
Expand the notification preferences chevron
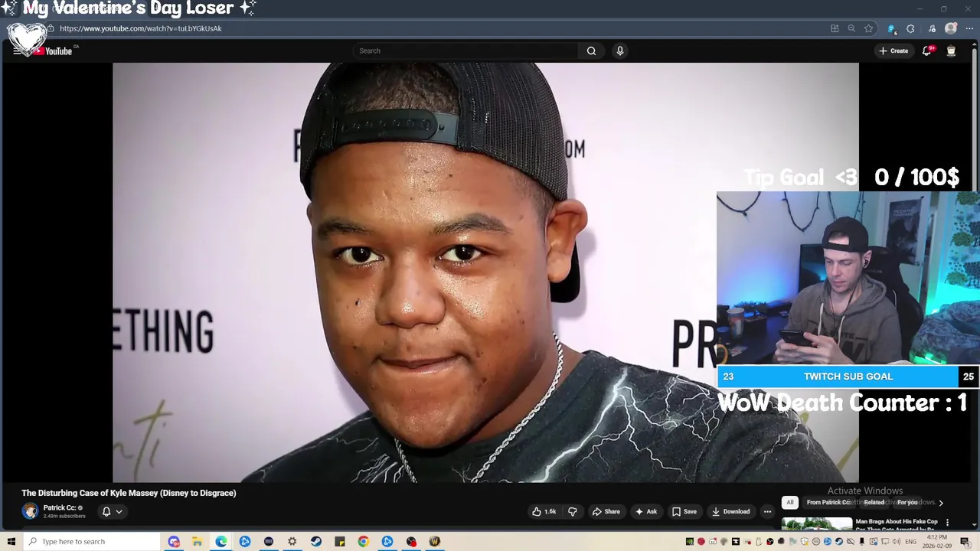click(119, 511)
